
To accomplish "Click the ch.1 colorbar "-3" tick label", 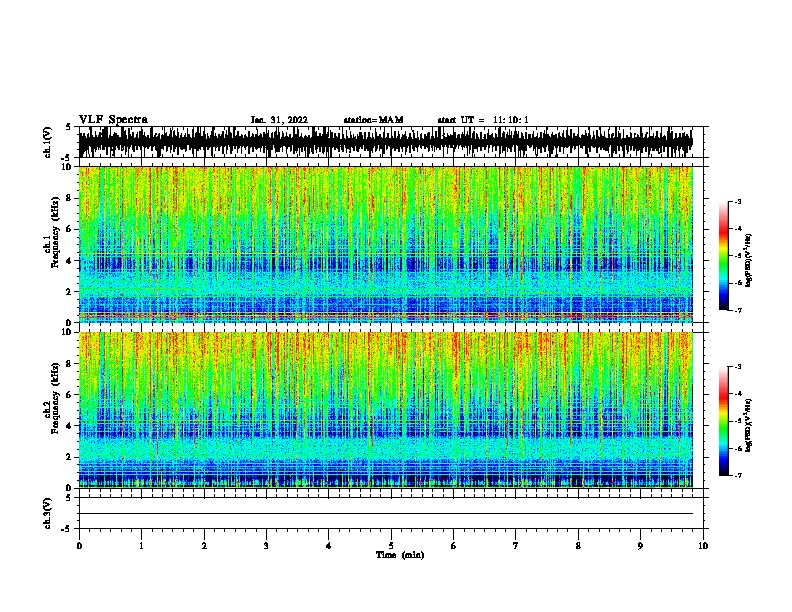I will tap(738, 201).
